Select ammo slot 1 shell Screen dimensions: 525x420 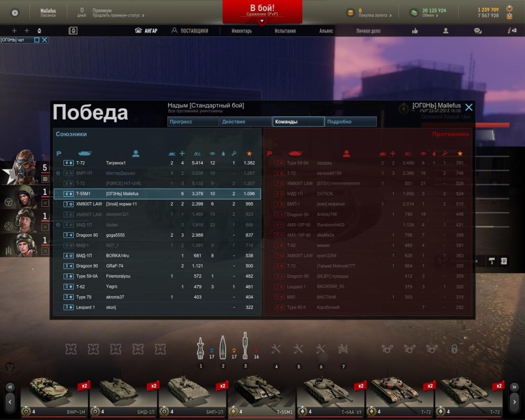point(200,348)
